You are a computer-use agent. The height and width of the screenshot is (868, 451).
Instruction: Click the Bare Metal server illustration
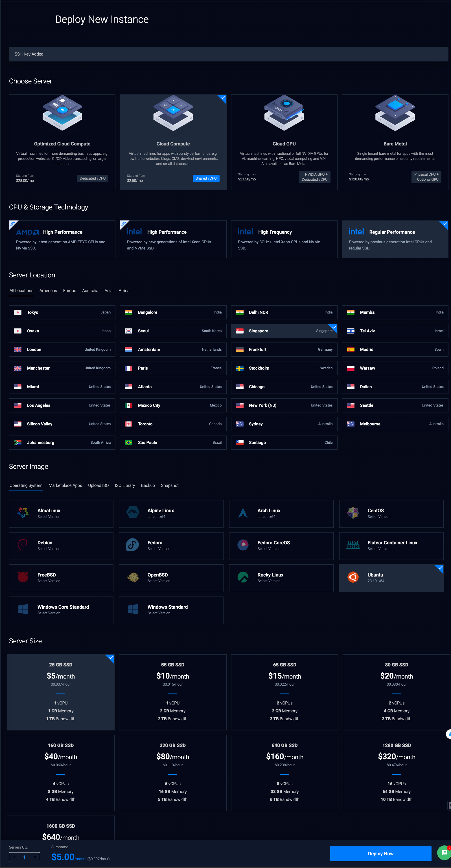click(x=395, y=113)
